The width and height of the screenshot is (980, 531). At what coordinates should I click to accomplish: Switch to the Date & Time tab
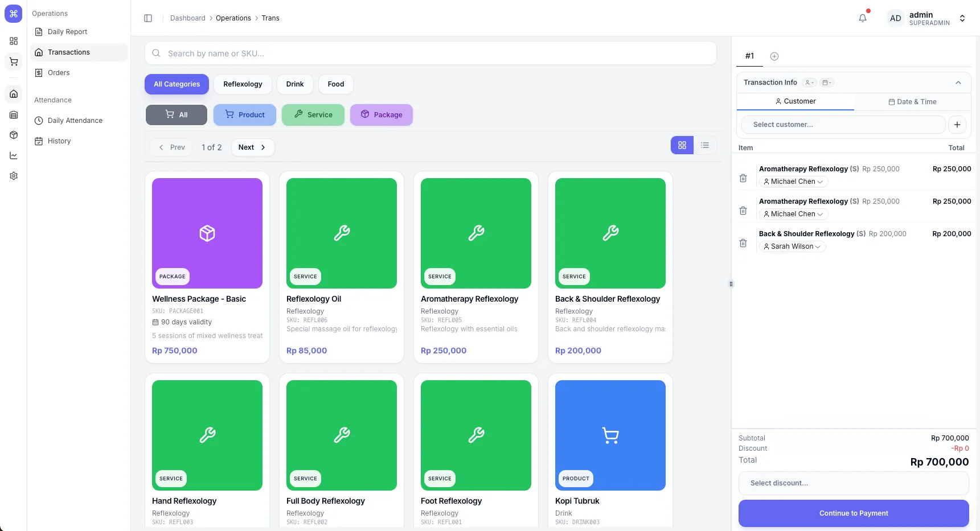pyautogui.click(x=912, y=102)
